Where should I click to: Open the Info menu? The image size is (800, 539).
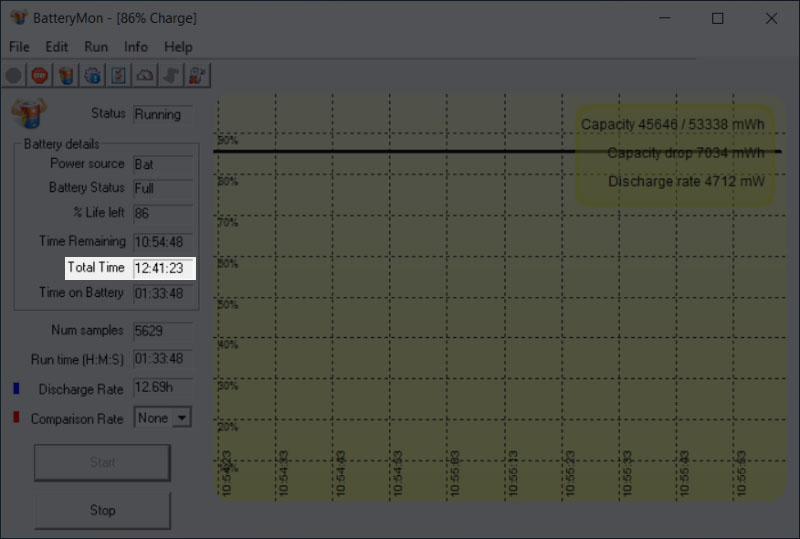(136, 47)
